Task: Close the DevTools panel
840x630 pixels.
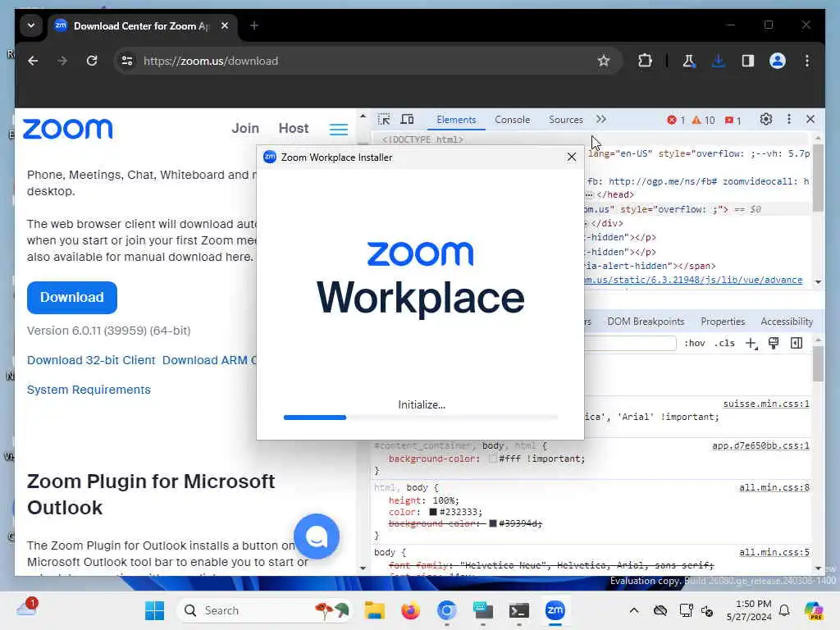Action: coord(810,120)
